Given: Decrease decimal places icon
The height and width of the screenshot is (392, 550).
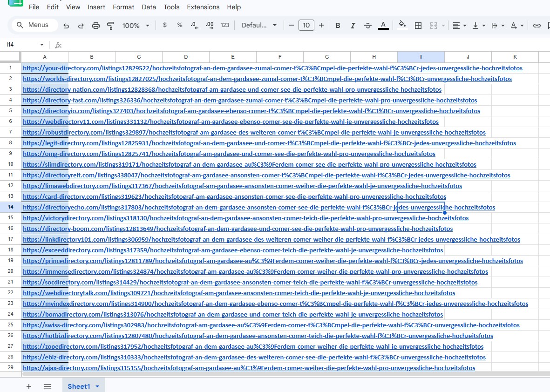Looking at the screenshot, I should tap(194, 25).
